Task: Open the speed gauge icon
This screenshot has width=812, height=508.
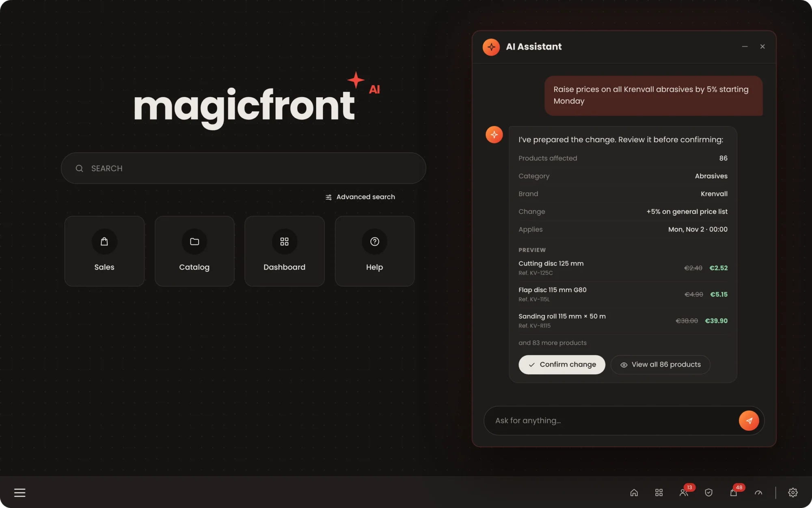Action: click(758, 493)
